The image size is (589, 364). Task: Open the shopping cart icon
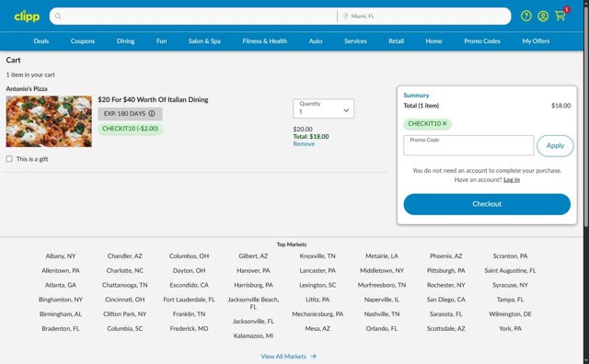click(560, 16)
